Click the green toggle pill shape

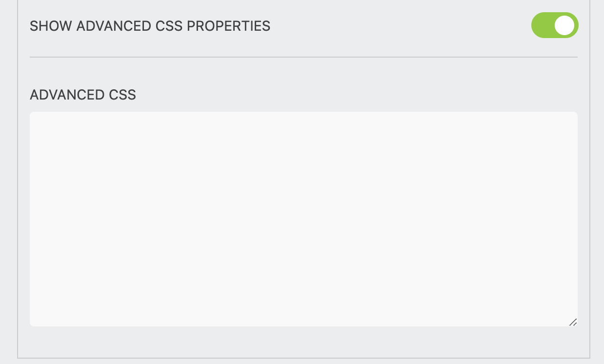click(555, 25)
